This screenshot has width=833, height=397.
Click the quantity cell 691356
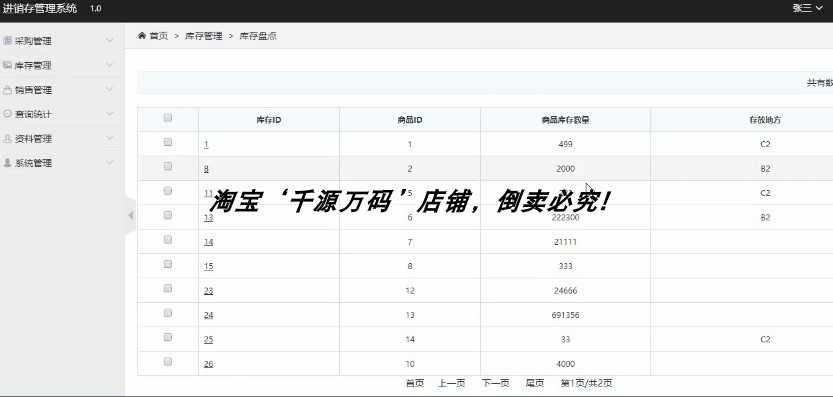coord(565,315)
